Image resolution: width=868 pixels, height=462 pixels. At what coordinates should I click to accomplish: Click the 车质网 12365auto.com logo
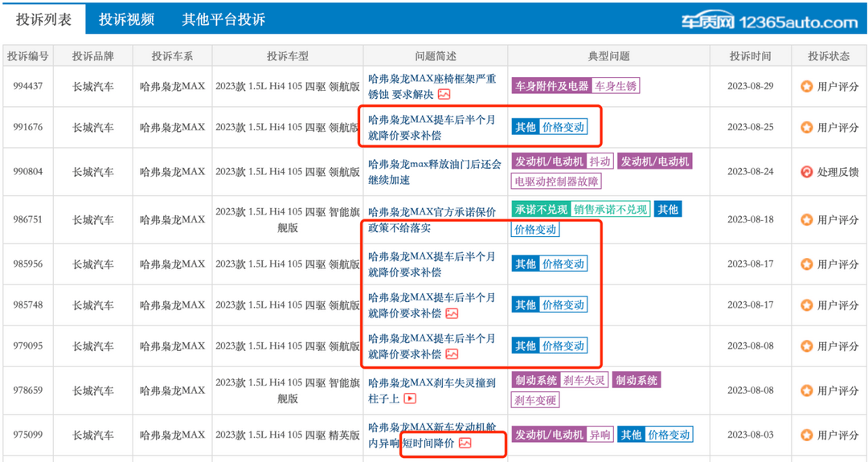coord(769,22)
